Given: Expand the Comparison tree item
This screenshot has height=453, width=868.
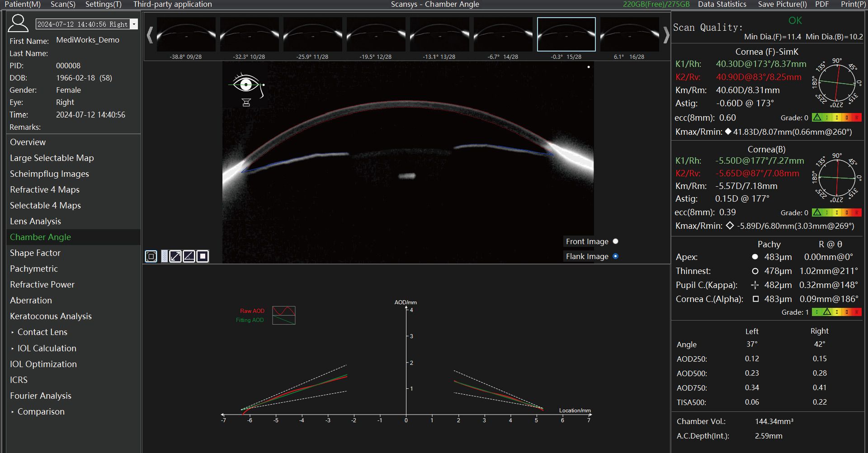Looking at the screenshot, I should pyautogui.click(x=13, y=412).
